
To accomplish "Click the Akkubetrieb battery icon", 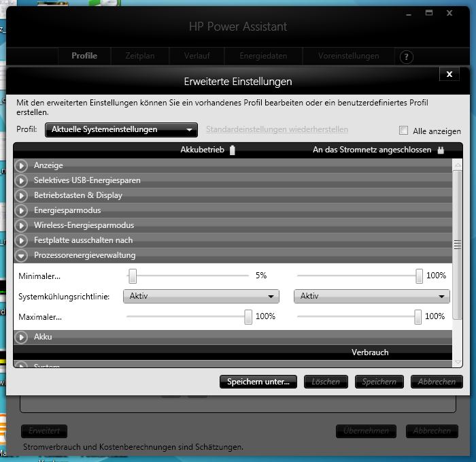I will pos(233,150).
